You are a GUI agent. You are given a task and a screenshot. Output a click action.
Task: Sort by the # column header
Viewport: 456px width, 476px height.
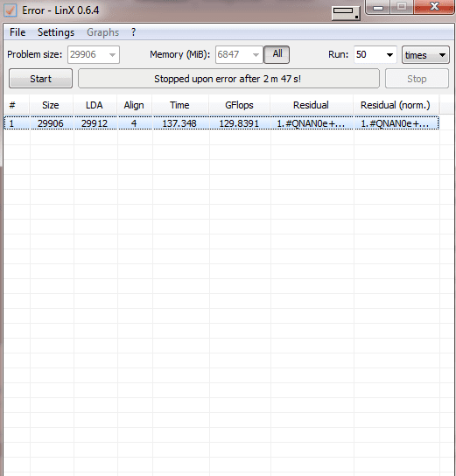[17, 105]
